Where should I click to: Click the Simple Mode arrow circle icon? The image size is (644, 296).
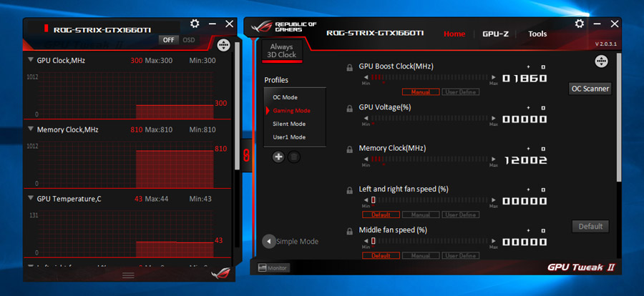(268, 242)
